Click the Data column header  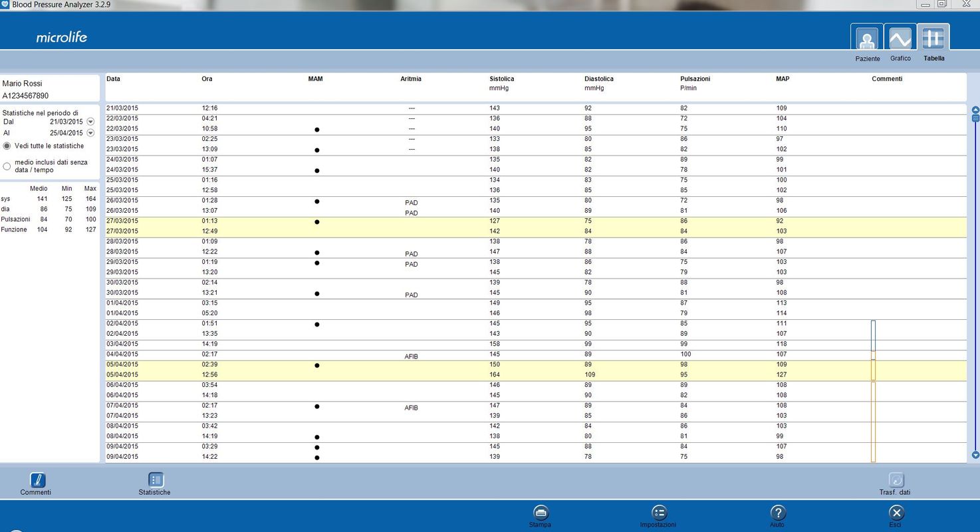[x=114, y=79]
